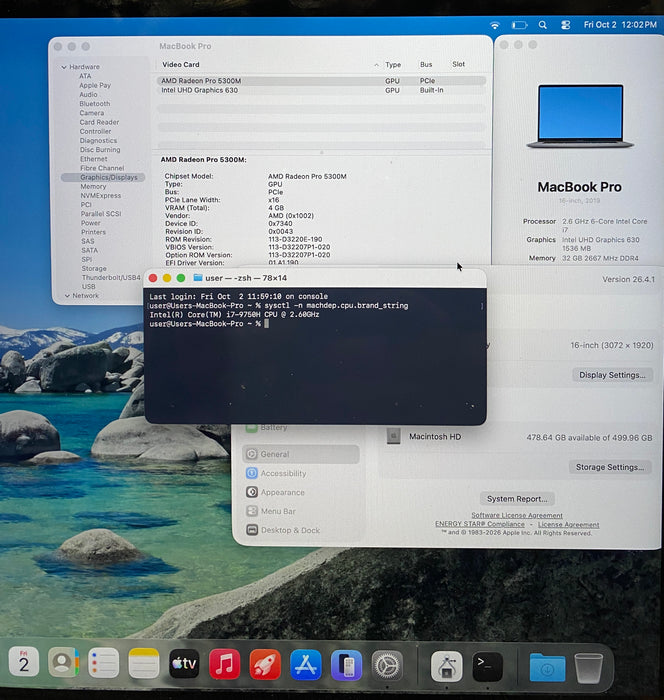Click the Macintosh HD disk icon
Image resolution: width=664 pixels, height=700 pixels.
coord(393,436)
